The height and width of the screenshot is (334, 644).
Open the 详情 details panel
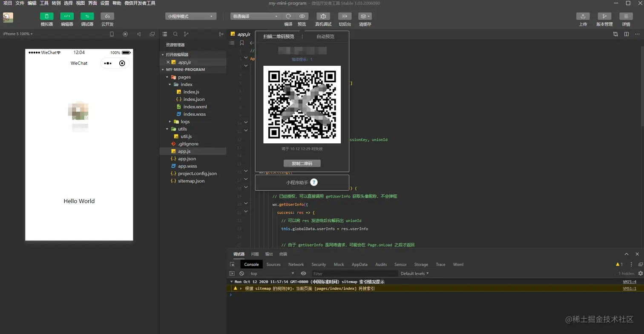point(626,16)
